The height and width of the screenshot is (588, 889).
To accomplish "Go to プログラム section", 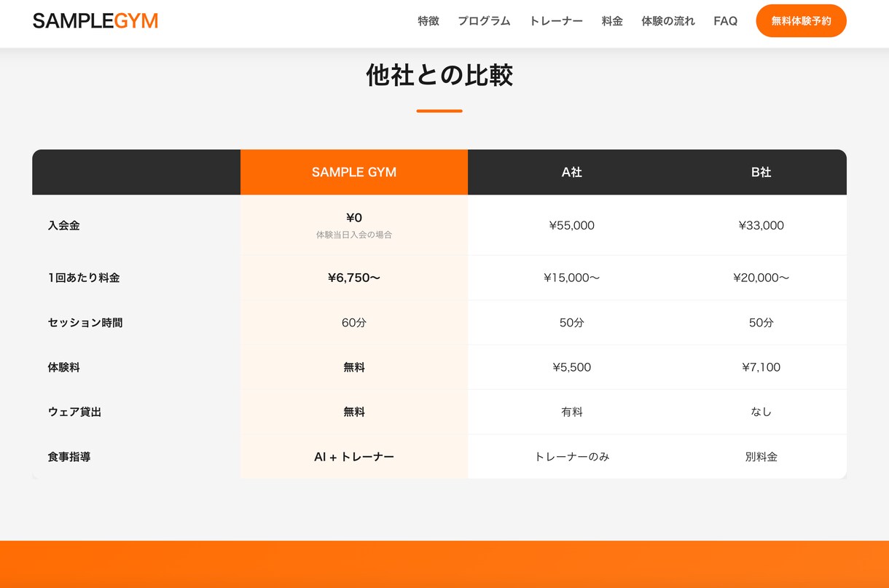I will click(x=484, y=21).
